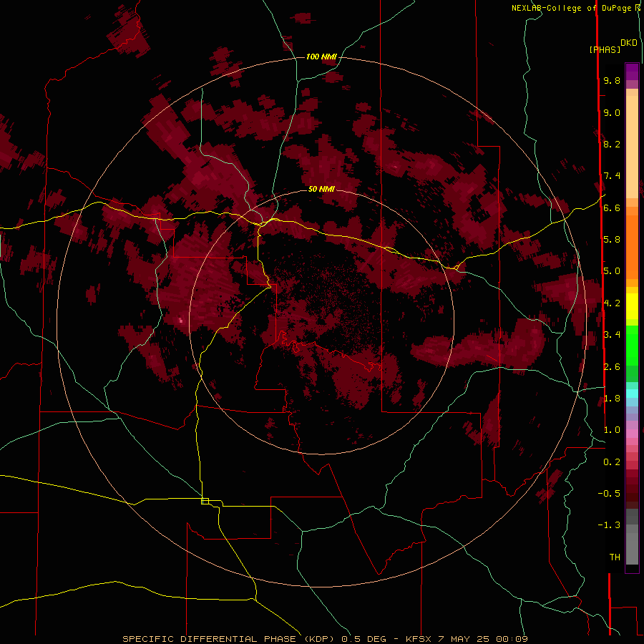Click the [PHAS] legend label

point(605,49)
